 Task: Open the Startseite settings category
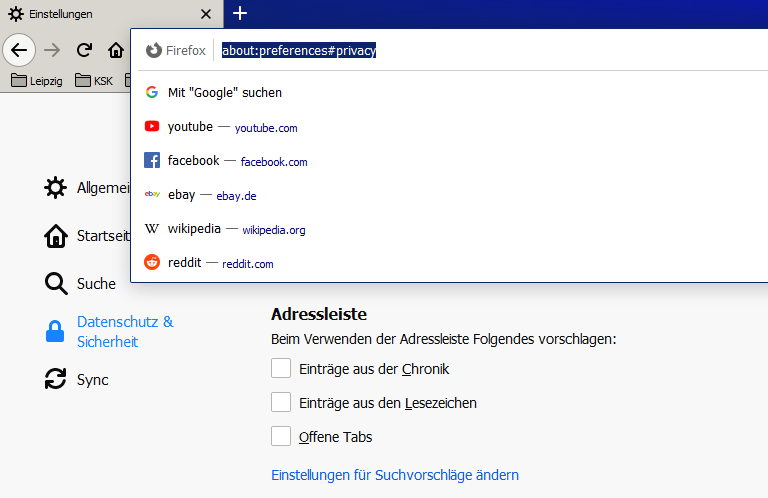tap(87, 236)
